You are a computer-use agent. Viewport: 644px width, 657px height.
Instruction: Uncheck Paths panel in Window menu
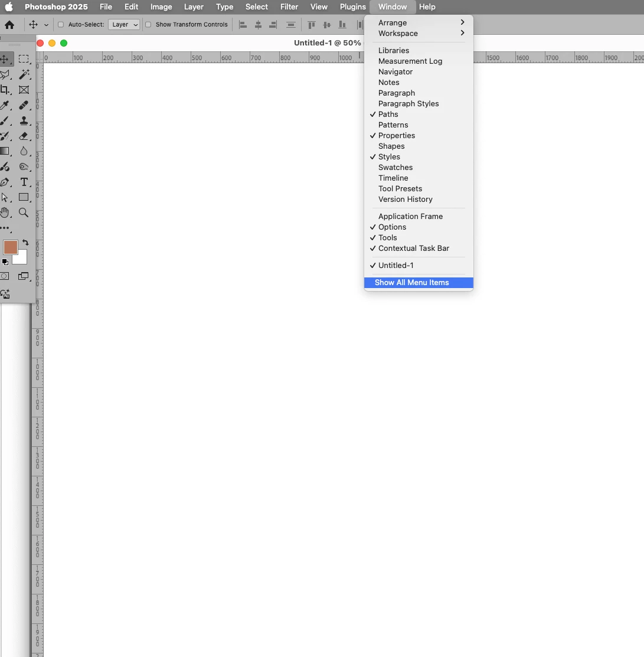pyautogui.click(x=419, y=115)
